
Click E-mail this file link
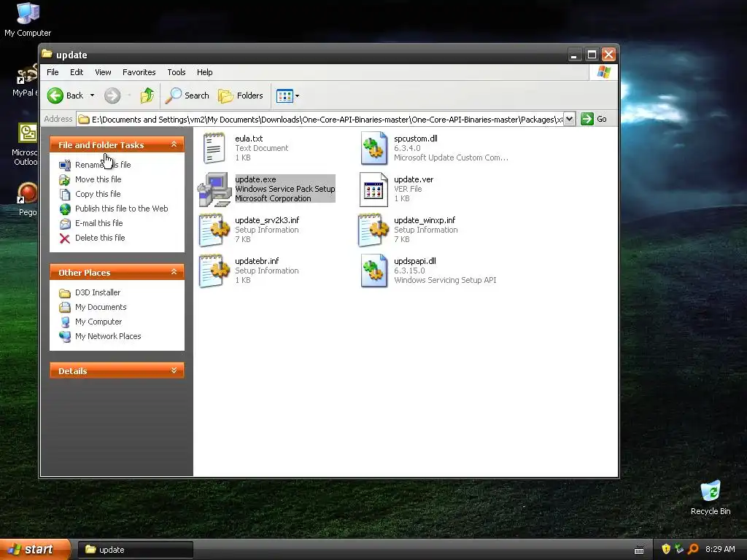tap(98, 223)
